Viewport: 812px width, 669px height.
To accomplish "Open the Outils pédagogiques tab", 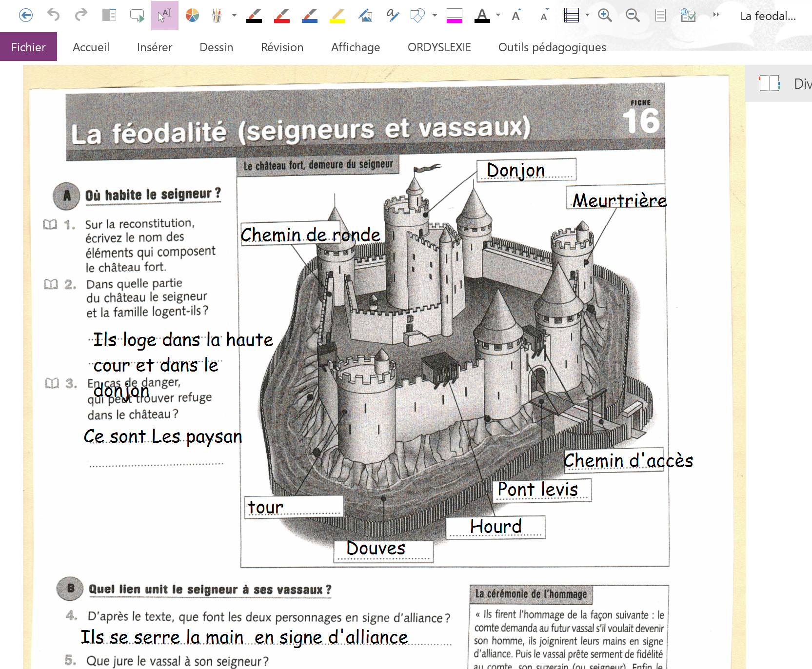I will pyautogui.click(x=552, y=47).
